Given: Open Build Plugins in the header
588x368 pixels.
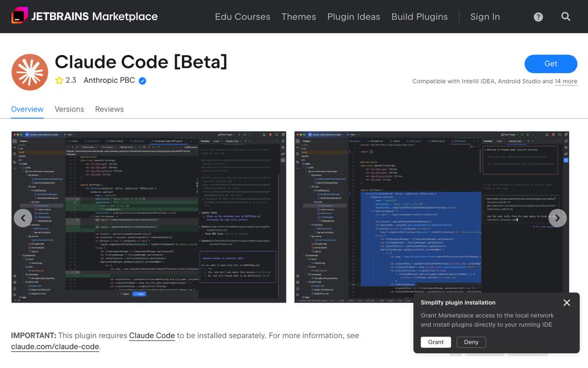Looking at the screenshot, I should click(x=419, y=17).
